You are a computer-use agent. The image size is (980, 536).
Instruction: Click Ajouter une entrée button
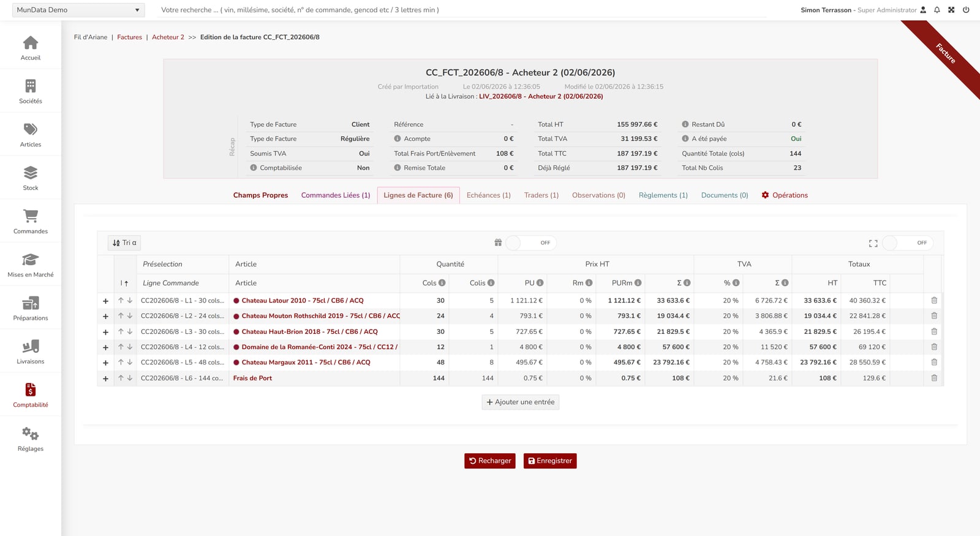pyautogui.click(x=521, y=402)
